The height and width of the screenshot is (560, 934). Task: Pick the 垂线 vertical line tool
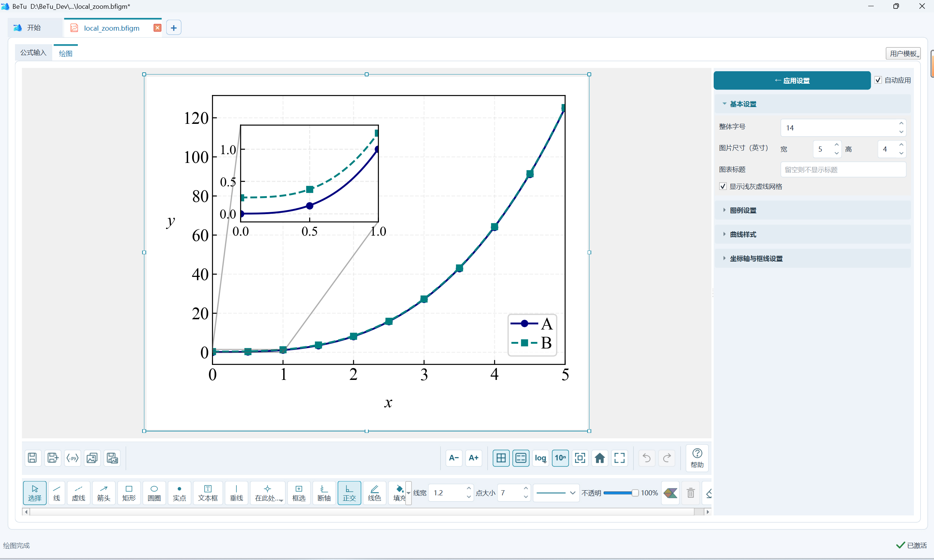(236, 492)
